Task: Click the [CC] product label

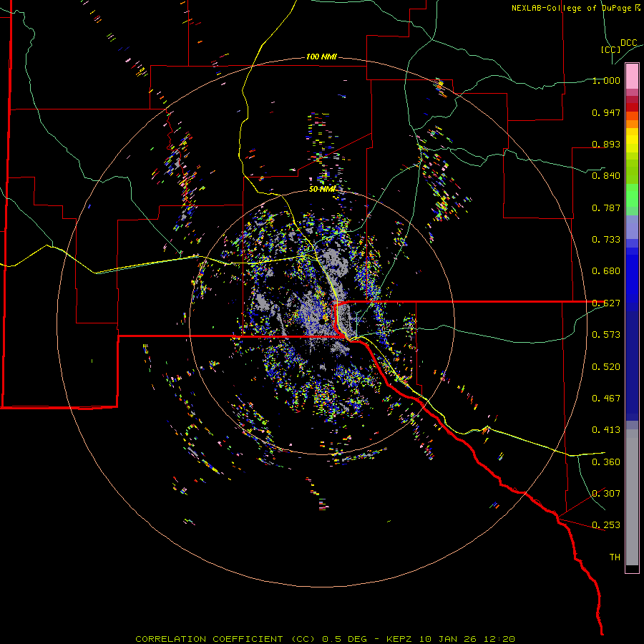Action: [x=610, y=49]
